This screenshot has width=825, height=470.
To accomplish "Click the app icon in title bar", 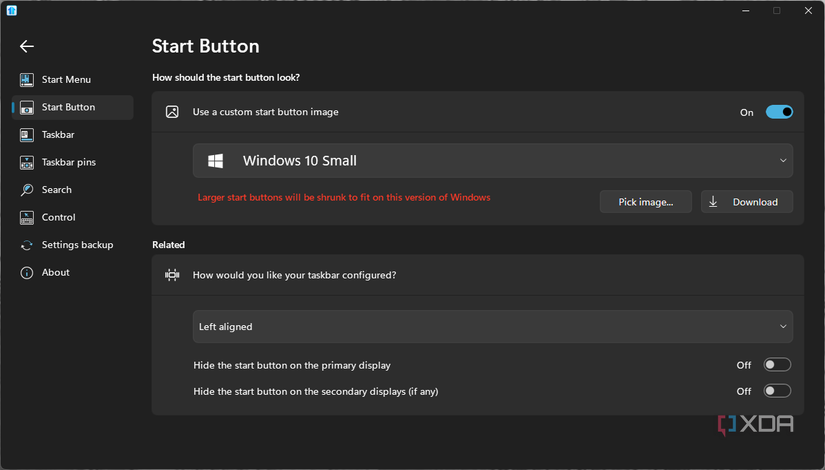I will 12,11.
